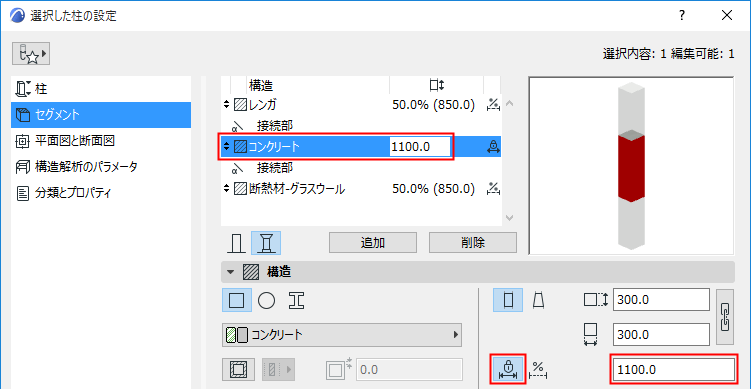The image size is (751, 389).
Task: Open the help question mark button
Action: [681, 15]
